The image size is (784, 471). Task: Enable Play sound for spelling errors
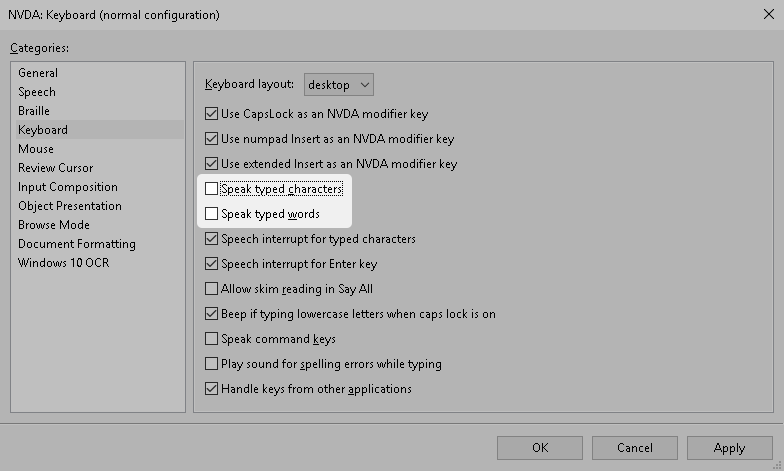(x=211, y=364)
